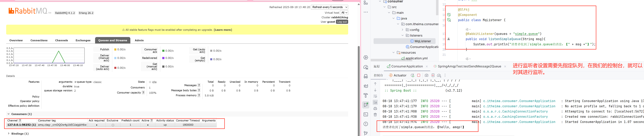Open the Maven tool window icon
Viewport: 644px width, 136px height.
[366, 86]
